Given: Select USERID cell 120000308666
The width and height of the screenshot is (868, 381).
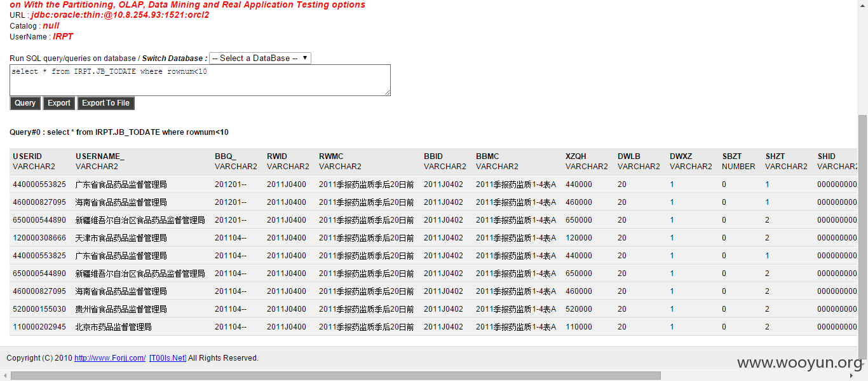Looking at the screenshot, I should coord(39,238).
